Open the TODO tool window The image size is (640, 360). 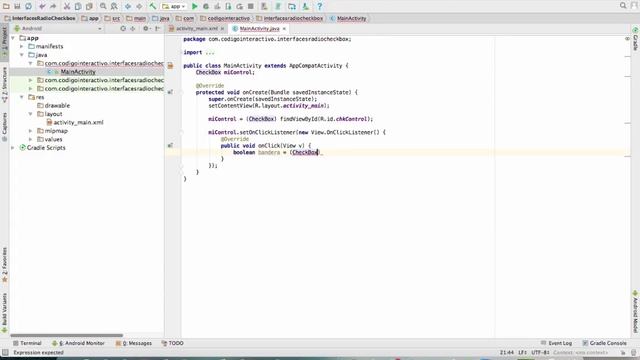(173, 343)
